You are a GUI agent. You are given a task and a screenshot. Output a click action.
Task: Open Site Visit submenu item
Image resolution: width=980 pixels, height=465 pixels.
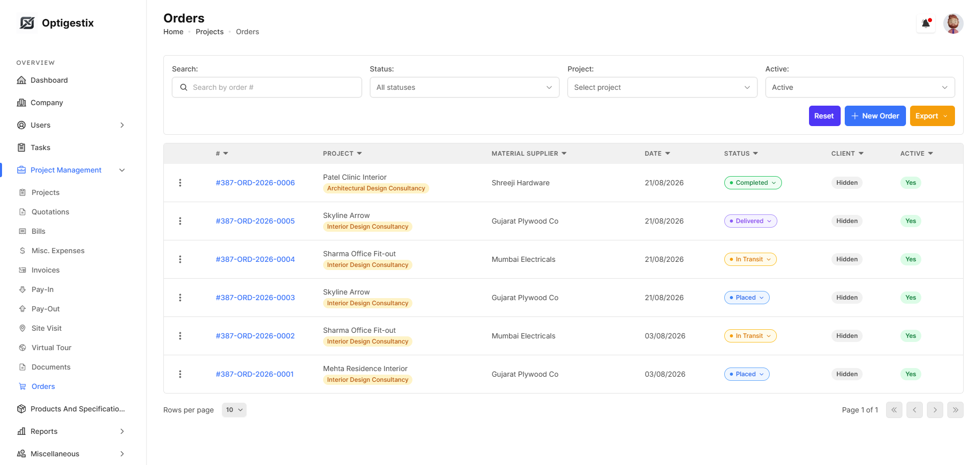point(46,328)
